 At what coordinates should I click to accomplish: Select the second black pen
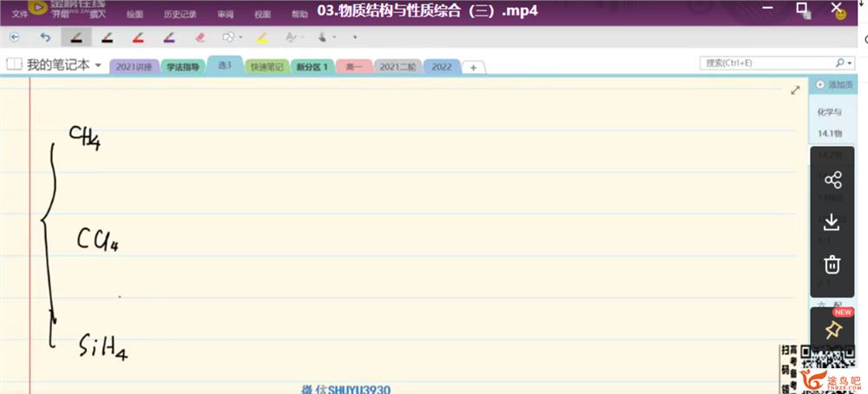(x=107, y=37)
